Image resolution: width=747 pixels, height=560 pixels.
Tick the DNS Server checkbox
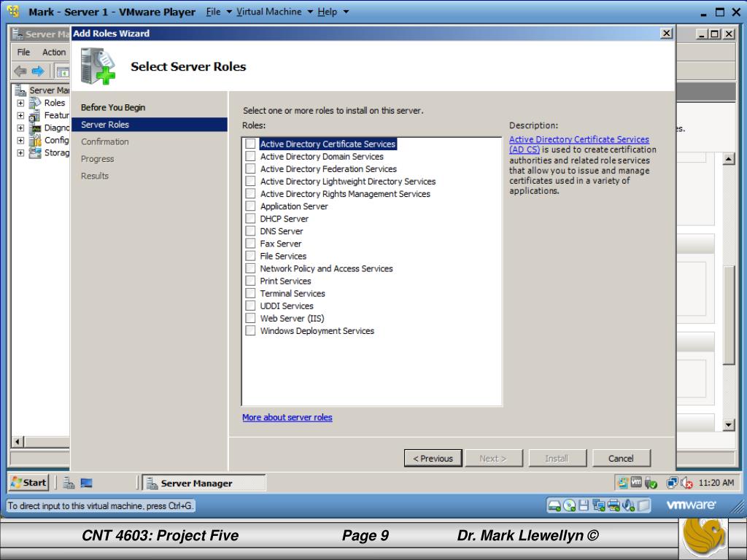click(x=251, y=231)
